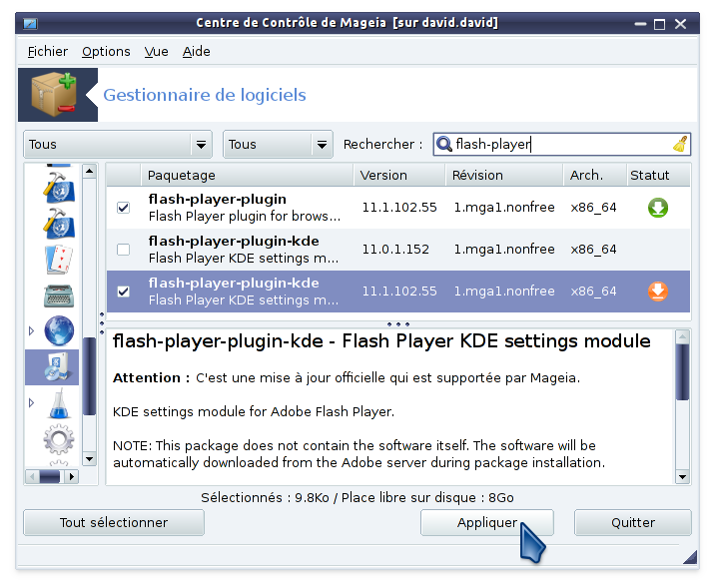
Task: Sort by the Arch. column header
Action: (x=594, y=175)
